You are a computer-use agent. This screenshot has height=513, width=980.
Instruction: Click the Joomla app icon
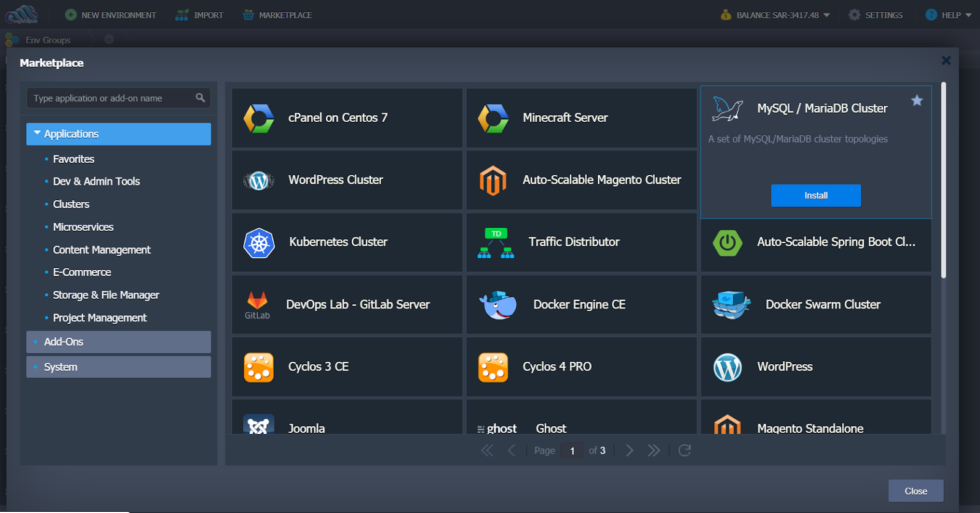(x=258, y=424)
